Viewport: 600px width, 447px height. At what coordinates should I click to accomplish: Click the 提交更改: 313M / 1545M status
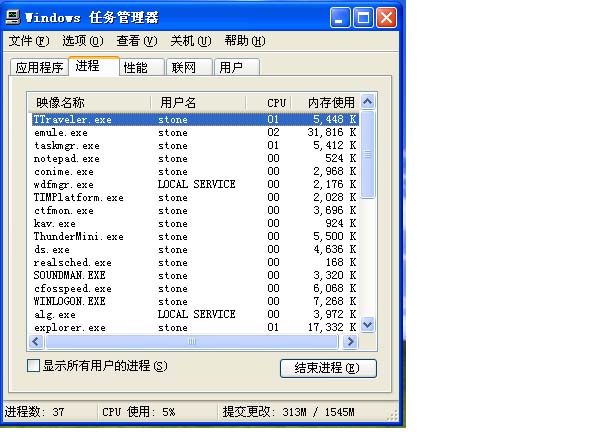[289, 412]
